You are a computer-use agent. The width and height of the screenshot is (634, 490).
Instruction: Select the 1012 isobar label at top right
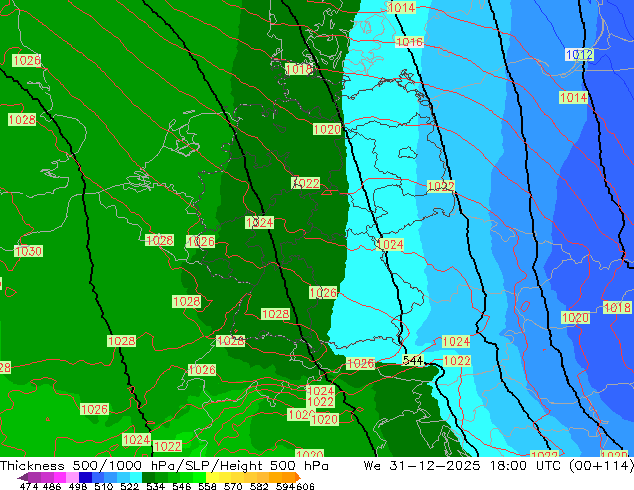click(579, 55)
